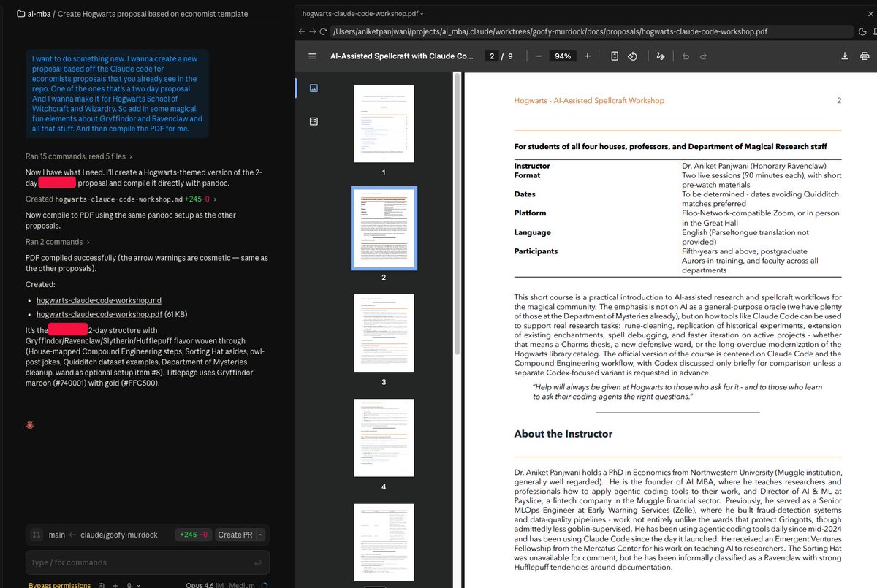Rotate the PDF counterclockwise
The width and height of the screenshot is (877, 588).
pos(634,56)
